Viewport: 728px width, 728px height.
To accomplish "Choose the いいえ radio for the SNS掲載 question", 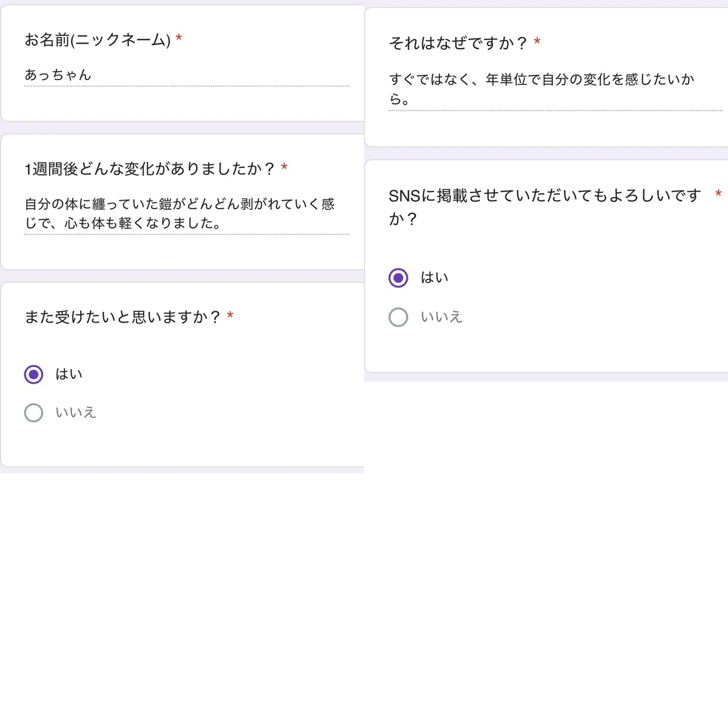I will click(398, 317).
